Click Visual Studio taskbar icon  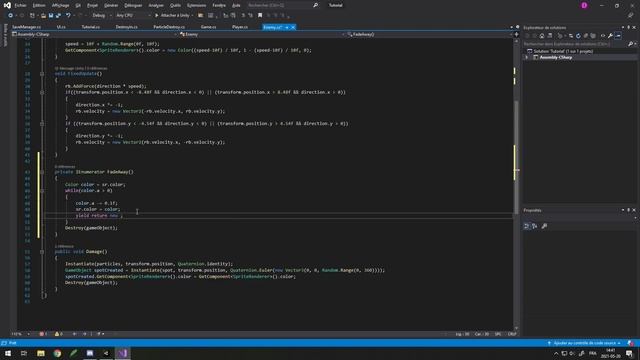pos(122,353)
